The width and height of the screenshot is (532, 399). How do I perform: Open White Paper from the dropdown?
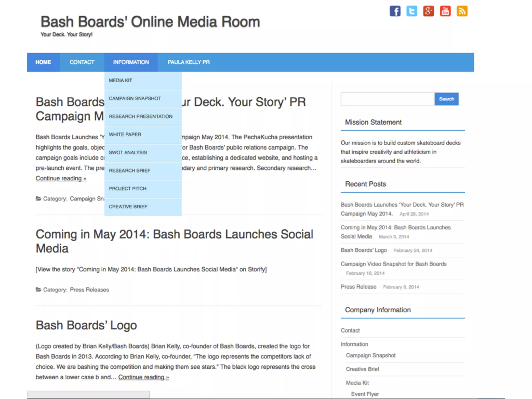[x=125, y=135]
